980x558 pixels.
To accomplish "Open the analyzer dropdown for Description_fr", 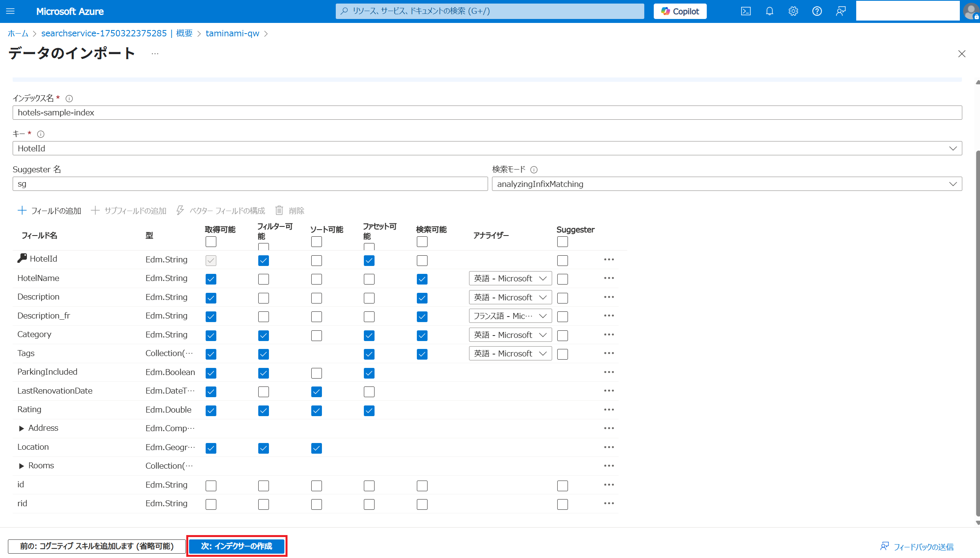I will (510, 316).
